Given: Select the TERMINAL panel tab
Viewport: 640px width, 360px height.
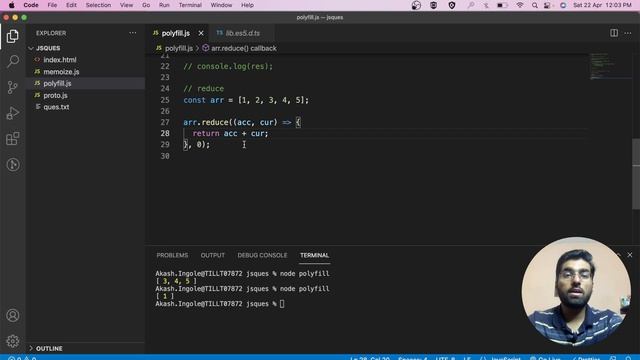Looking at the screenshot, I should pos(314,255).
